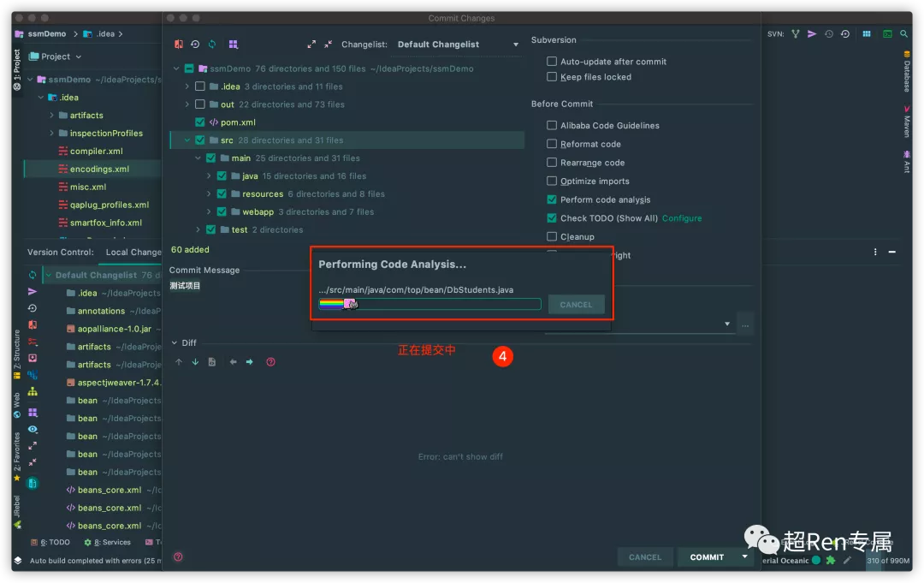
Task: Click the COMMIT button
Action: 707,556
